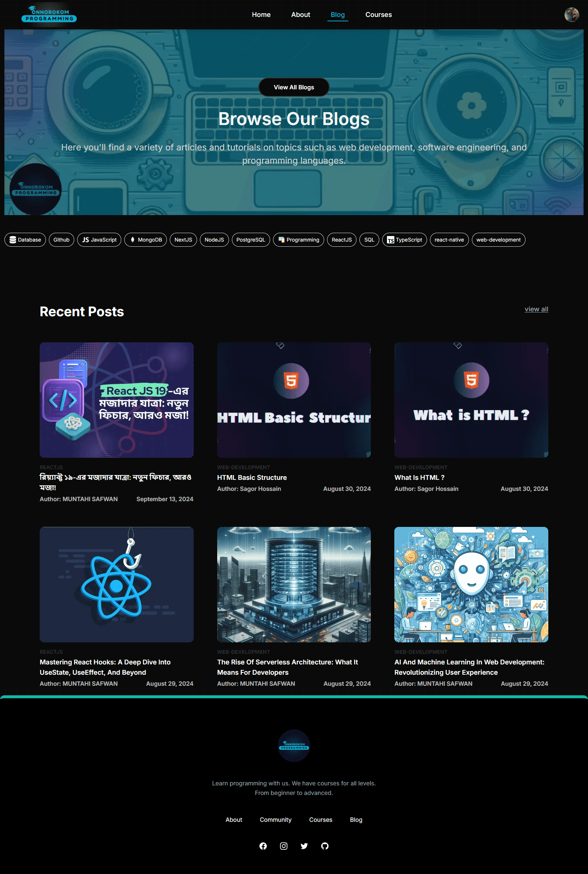
Task: Open AI and Machine Learning post image
Action: click(x=471, y=584)
